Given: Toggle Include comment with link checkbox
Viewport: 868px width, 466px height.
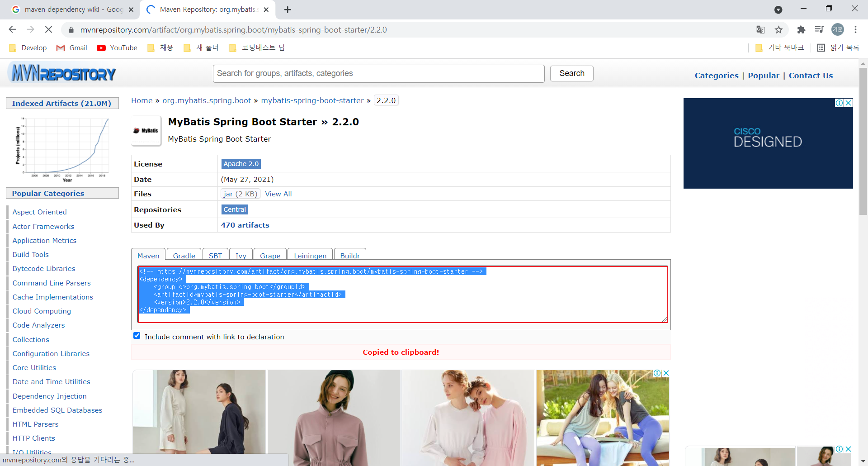Looking at the screenshot, I should [137, 336].
